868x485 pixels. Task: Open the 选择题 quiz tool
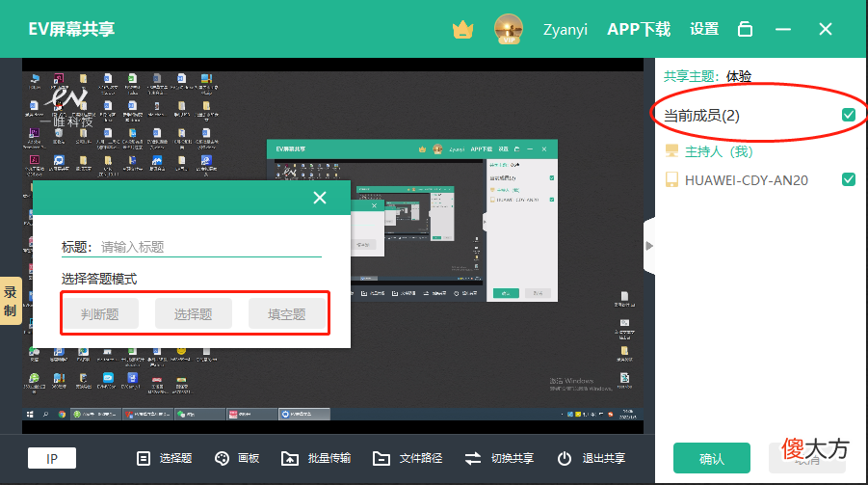point(164,458)
